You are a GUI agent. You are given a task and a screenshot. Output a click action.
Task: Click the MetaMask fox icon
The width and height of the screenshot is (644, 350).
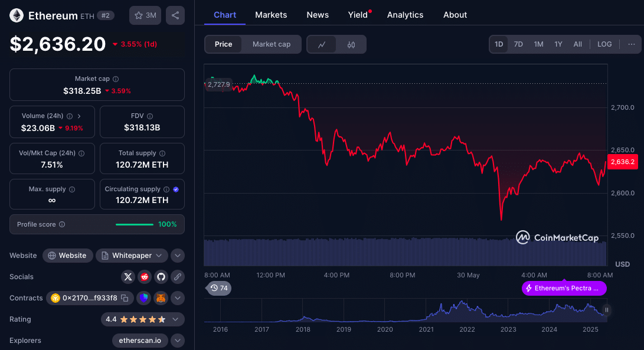tap(161, 298)
